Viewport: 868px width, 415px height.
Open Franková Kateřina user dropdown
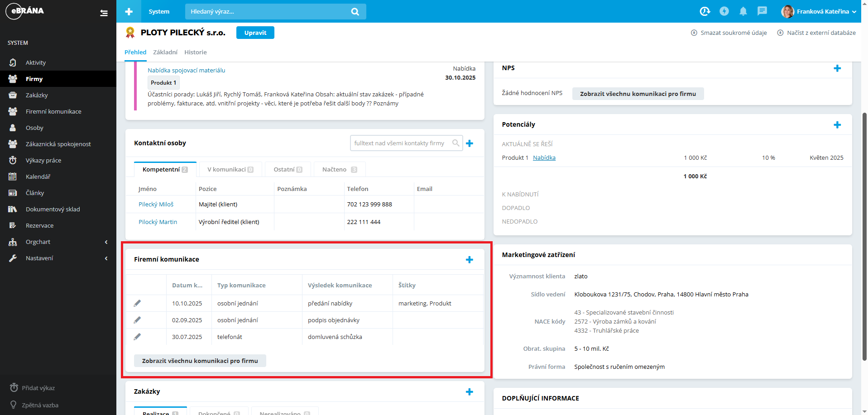(x=819, y=11)
